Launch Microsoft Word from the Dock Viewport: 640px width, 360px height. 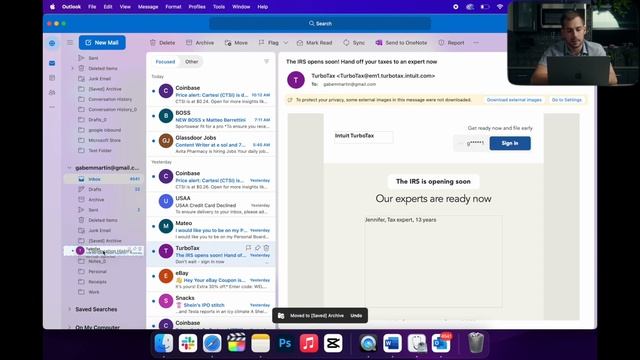[392, 343]
